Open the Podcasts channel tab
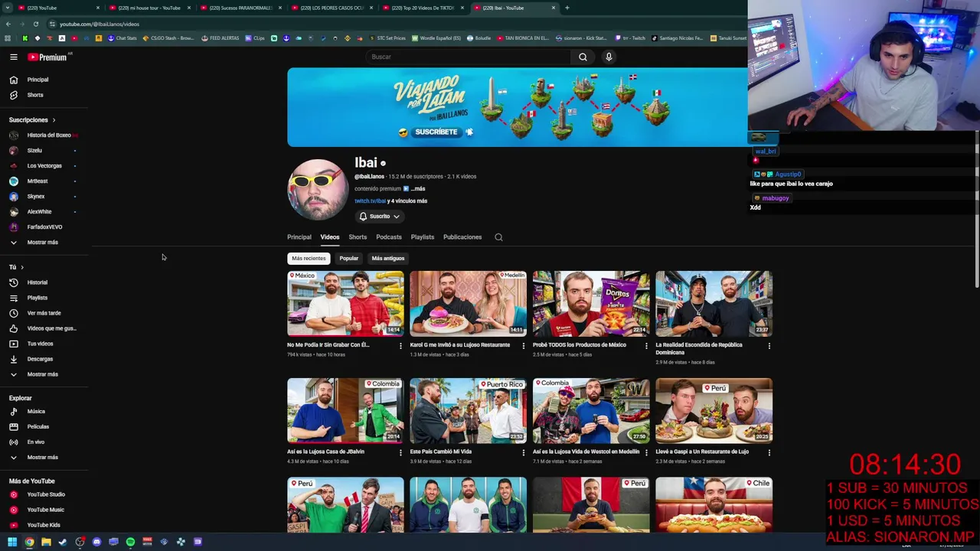 tap(389, 237)
